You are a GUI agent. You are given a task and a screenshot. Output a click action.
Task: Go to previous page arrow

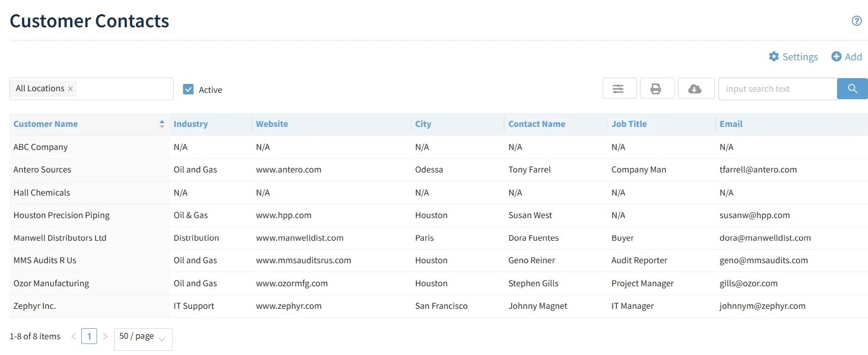pos(73,336)
